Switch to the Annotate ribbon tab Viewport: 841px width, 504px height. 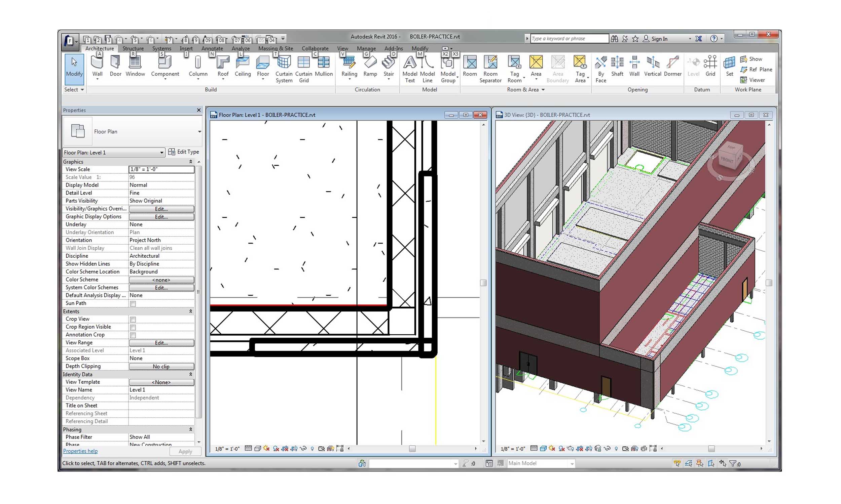(212, 48)
